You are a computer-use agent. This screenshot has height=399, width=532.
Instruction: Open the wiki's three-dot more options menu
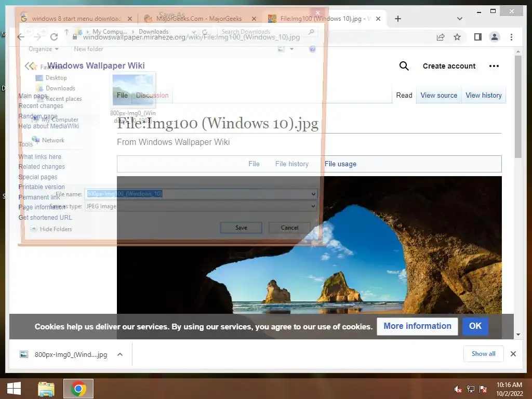tap(494, 66)
